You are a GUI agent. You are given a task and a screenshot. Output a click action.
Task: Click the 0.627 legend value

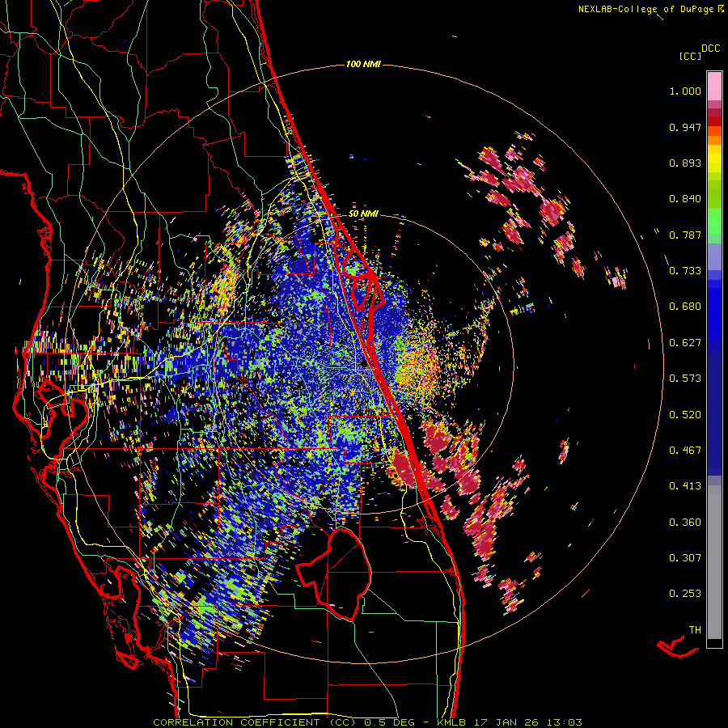(685, 343)
